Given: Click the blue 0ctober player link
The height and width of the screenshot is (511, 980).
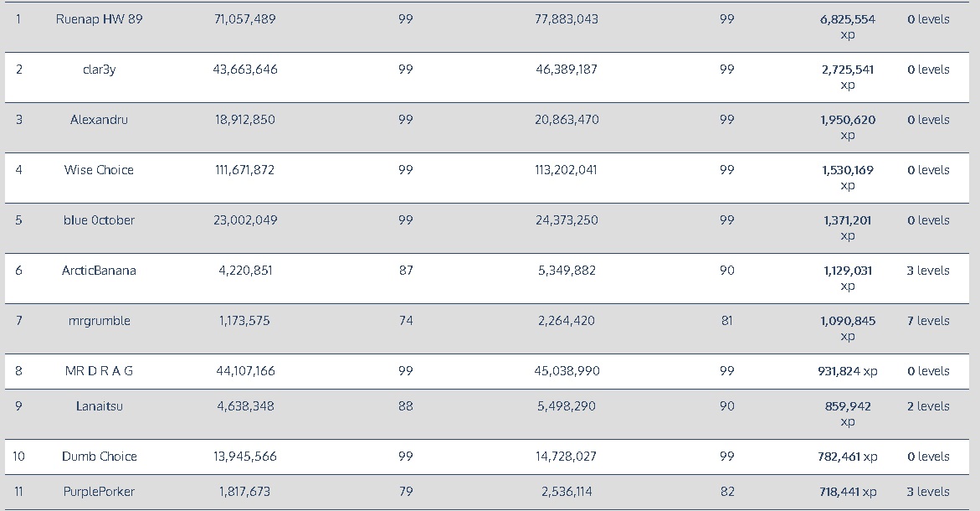Looking at the screenshot, I should coord(99,220).
